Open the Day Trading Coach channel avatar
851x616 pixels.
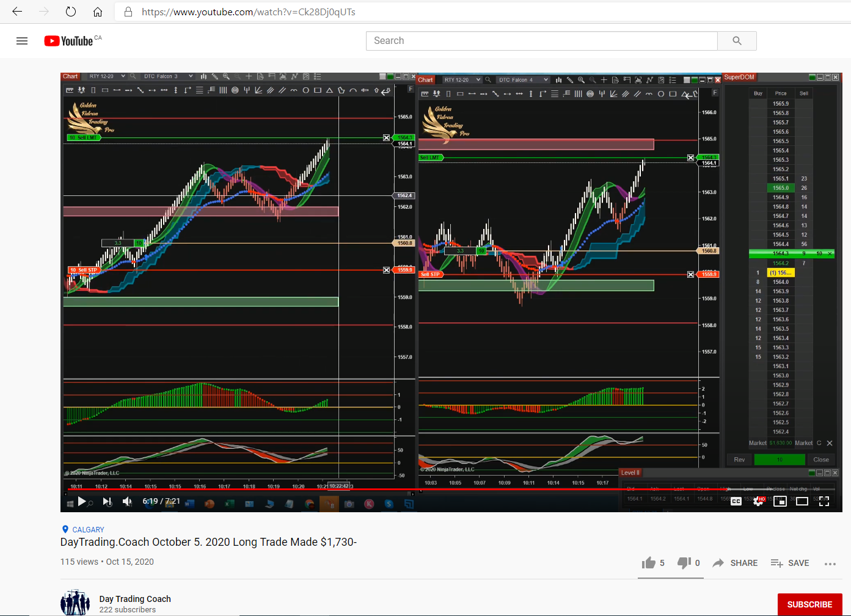point(75,603)
